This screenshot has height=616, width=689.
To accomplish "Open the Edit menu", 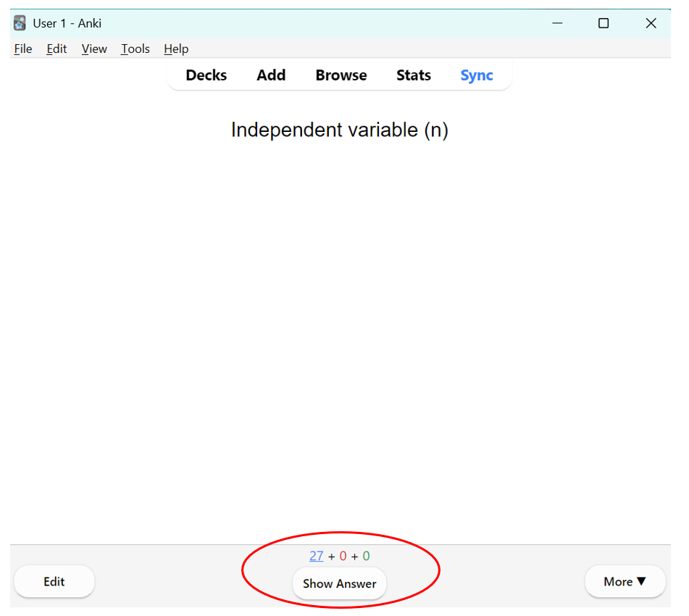I will click(57, 49).
